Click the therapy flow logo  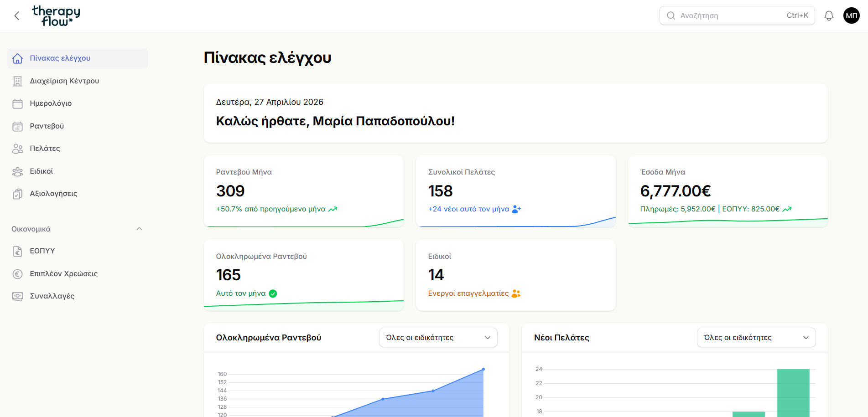[x=56, y=16]
